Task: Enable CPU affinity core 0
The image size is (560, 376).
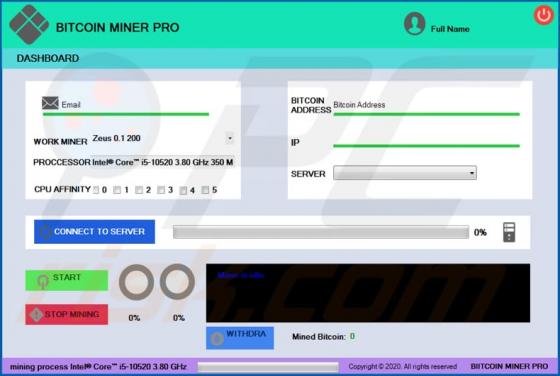Action: [96, 190]
